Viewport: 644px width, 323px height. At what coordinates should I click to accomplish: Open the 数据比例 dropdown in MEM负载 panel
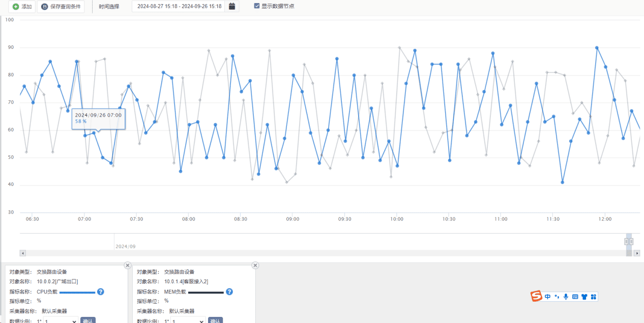188,321
